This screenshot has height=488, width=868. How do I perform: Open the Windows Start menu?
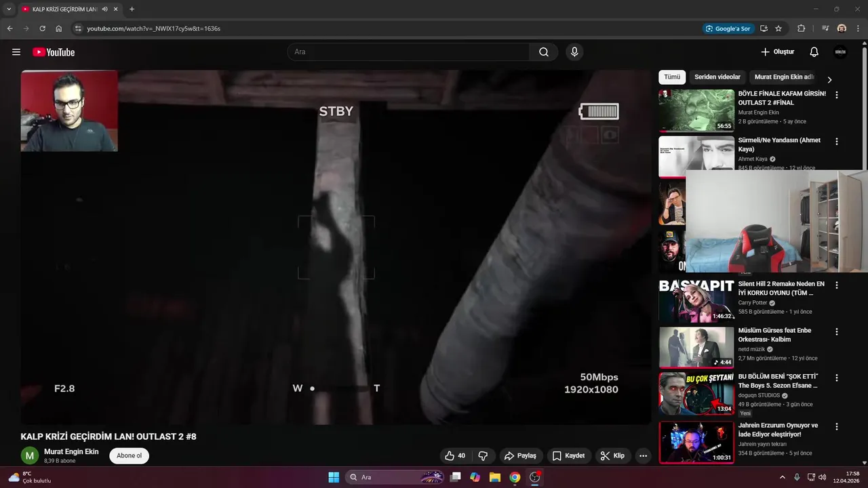334,477
